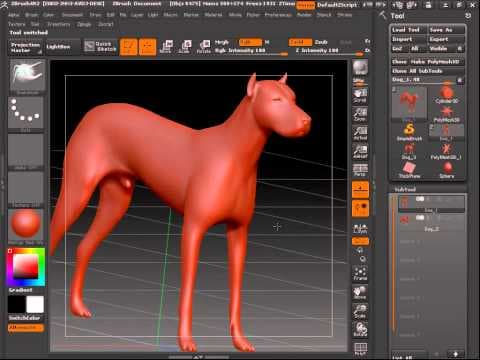Activate the Move transpose icon in top toolbar
Screen dimensions: 480x360
(166, 46)
